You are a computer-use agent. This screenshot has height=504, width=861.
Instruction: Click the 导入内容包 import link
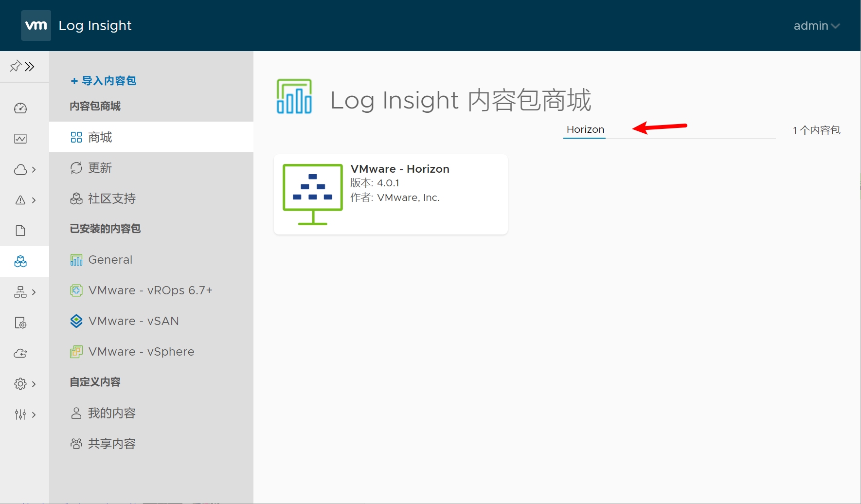click(103, 81)
